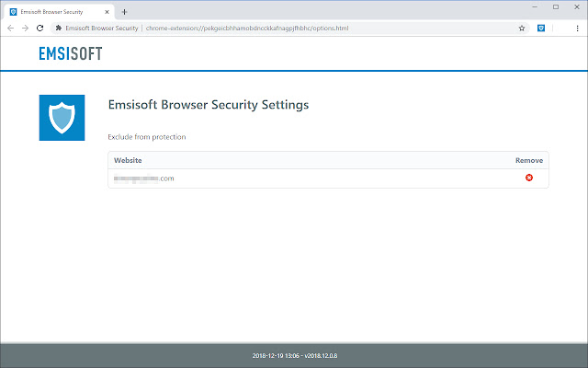The height and width of the screenshot is (368, 588).
Task: Remove the excluded .com website entry
Action: click(529, 178)
